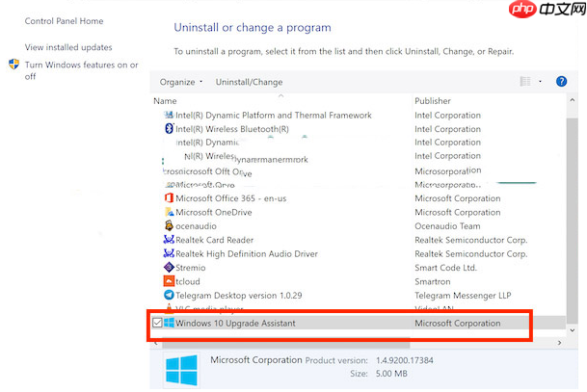Sort by the Publisher column header
587x392 pixels.
[x=433, y=101]
